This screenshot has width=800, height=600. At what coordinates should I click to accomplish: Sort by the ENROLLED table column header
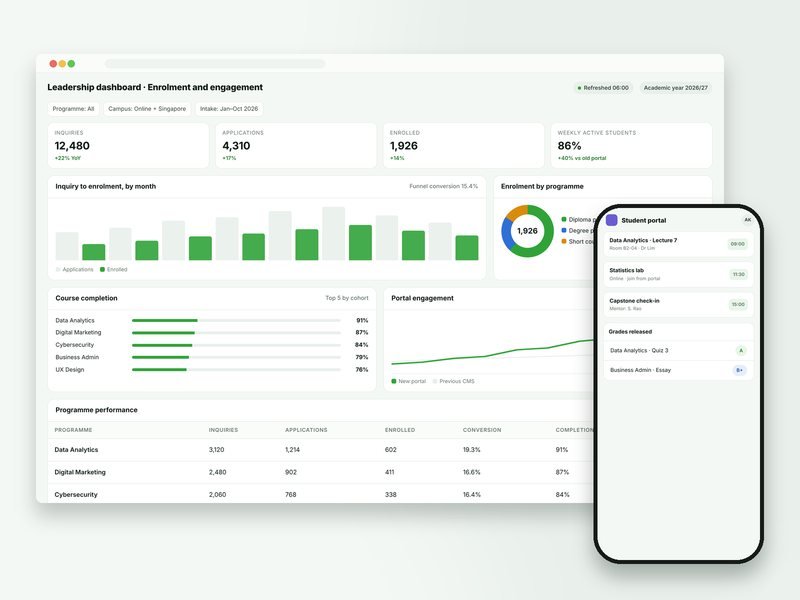tap(399, 430)
